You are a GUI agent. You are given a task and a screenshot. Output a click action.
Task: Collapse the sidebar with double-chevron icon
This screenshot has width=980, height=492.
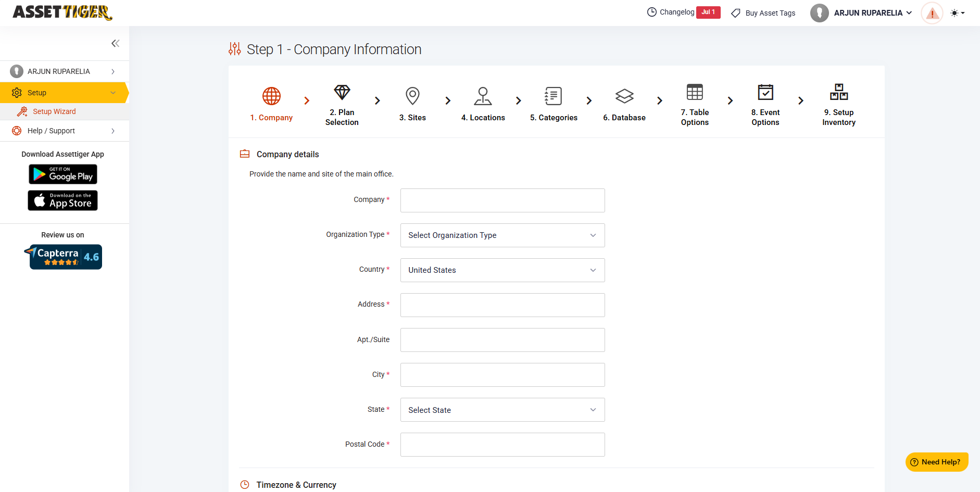coord(115,43)
